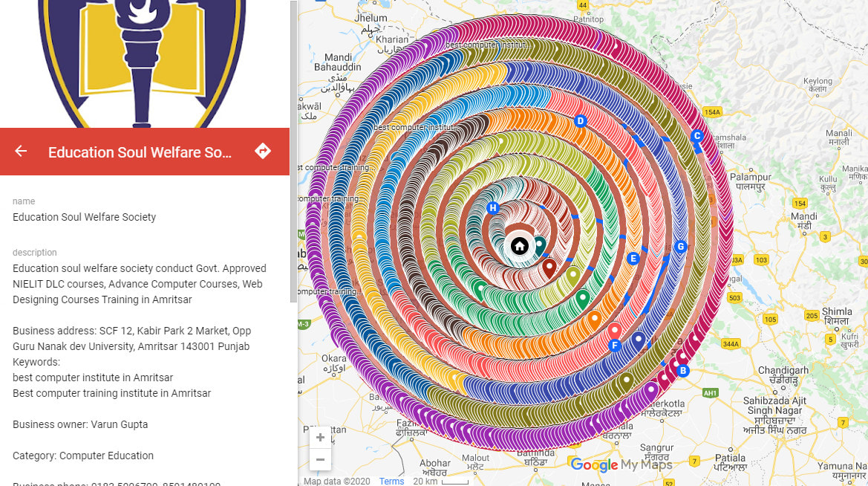868x486 pixels.
Task: Zoom in the map with plus button
Action: click(320, 438)
